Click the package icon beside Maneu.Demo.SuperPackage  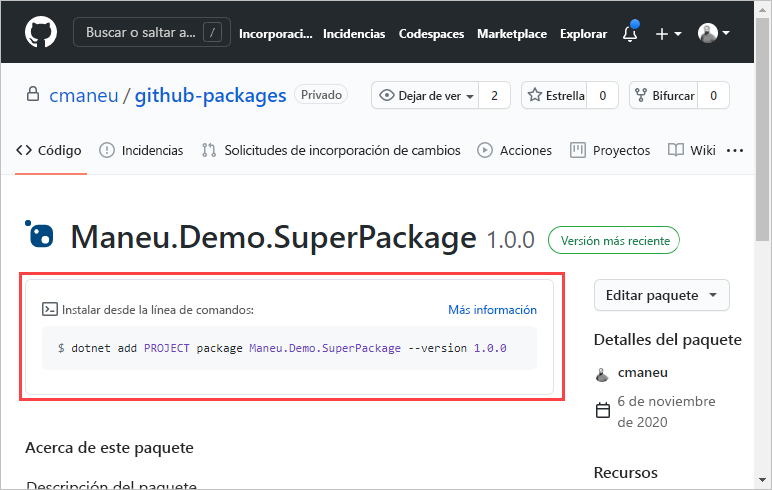39,234
